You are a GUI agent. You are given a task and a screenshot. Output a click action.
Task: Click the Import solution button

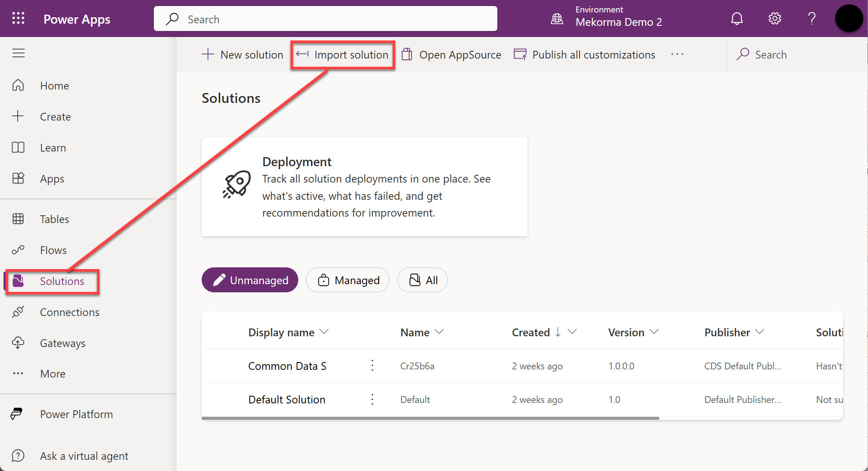point(343,55)
